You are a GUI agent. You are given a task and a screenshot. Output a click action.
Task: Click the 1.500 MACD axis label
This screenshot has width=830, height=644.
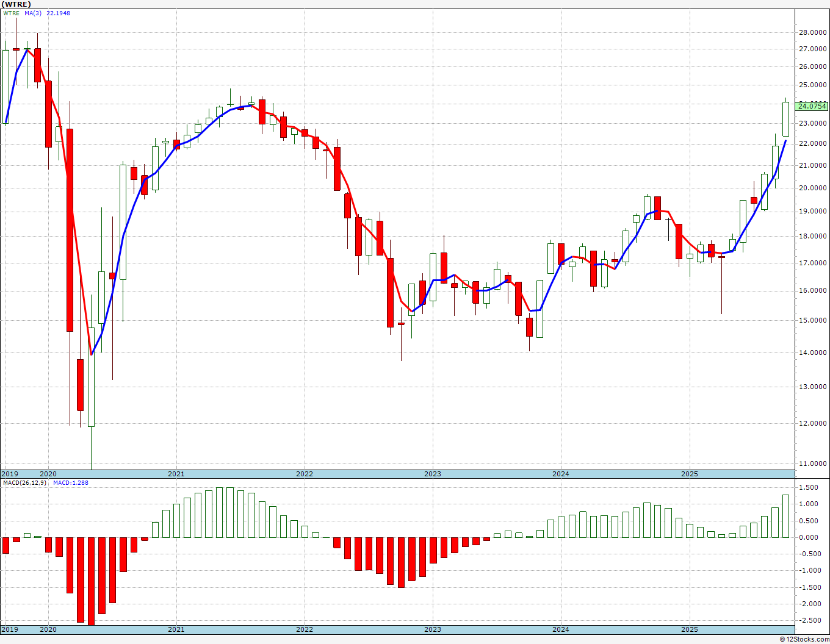(809, 487)
